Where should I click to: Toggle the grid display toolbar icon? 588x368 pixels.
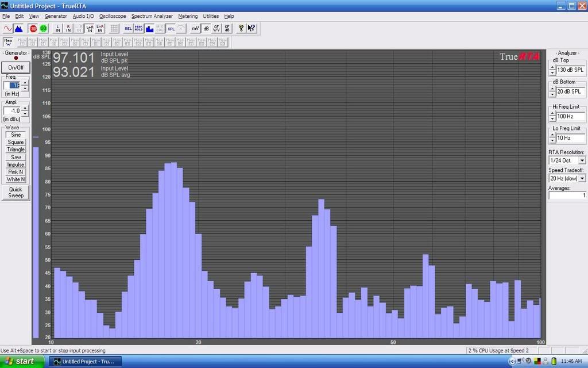(x=114, y=29)
